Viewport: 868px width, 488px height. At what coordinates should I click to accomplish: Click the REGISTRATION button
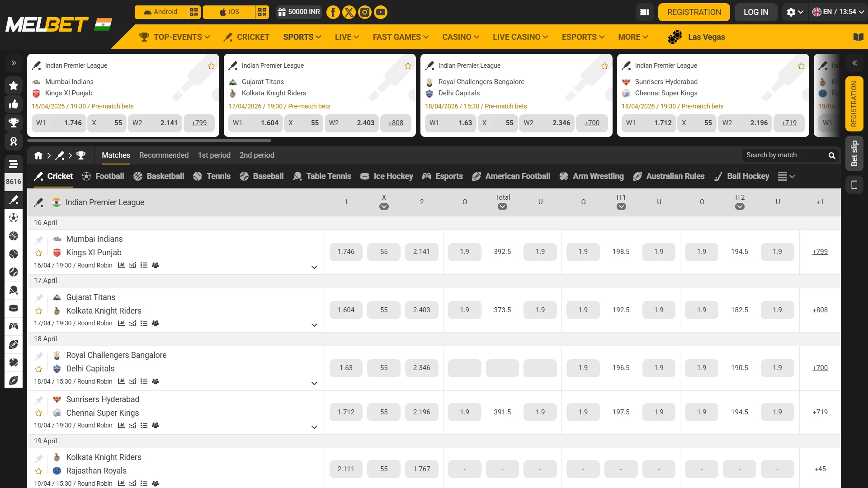pyautogui.click(x=694, y=12)
